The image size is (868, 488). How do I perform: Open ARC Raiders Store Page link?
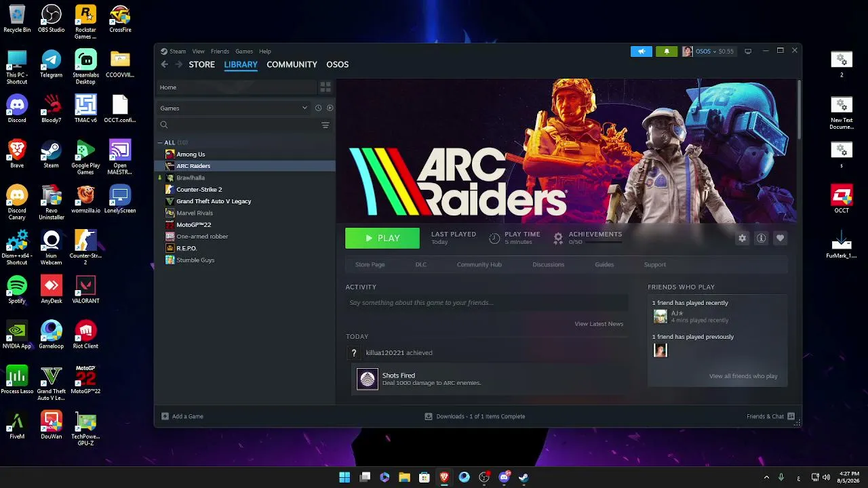[370, 264]
